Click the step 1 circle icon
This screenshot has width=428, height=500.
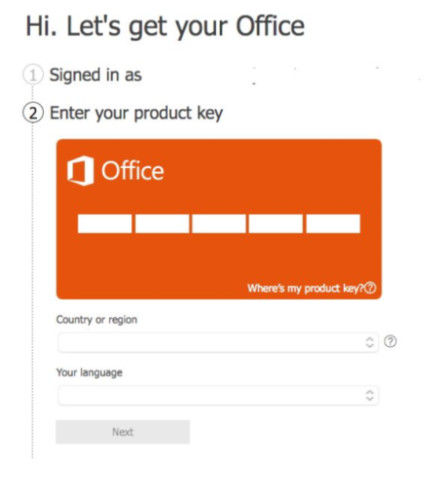(x=33, y=75)
